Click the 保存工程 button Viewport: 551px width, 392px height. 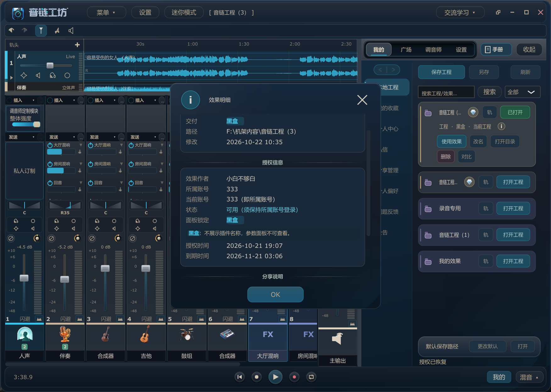pos(441,72)
